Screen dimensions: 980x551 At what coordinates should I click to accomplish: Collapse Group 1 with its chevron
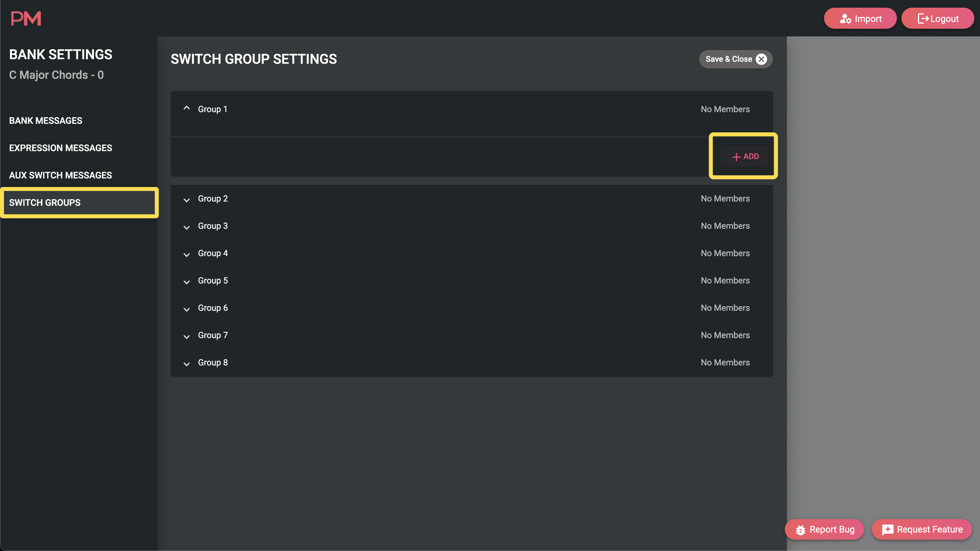[x=186, y=108]
